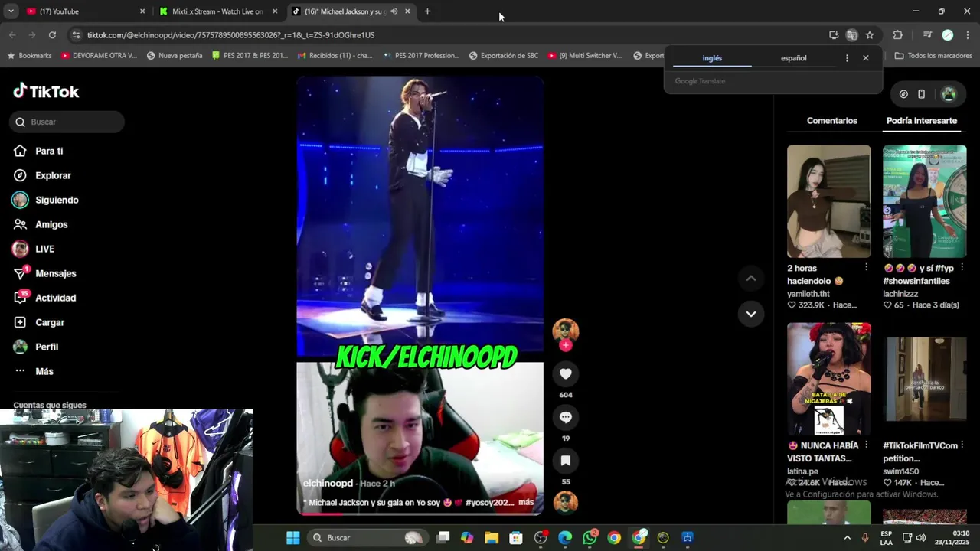Open Mensajes inbox
Image resolution: width=980 pixels, height=551 pixels.
tap(55, 273)
